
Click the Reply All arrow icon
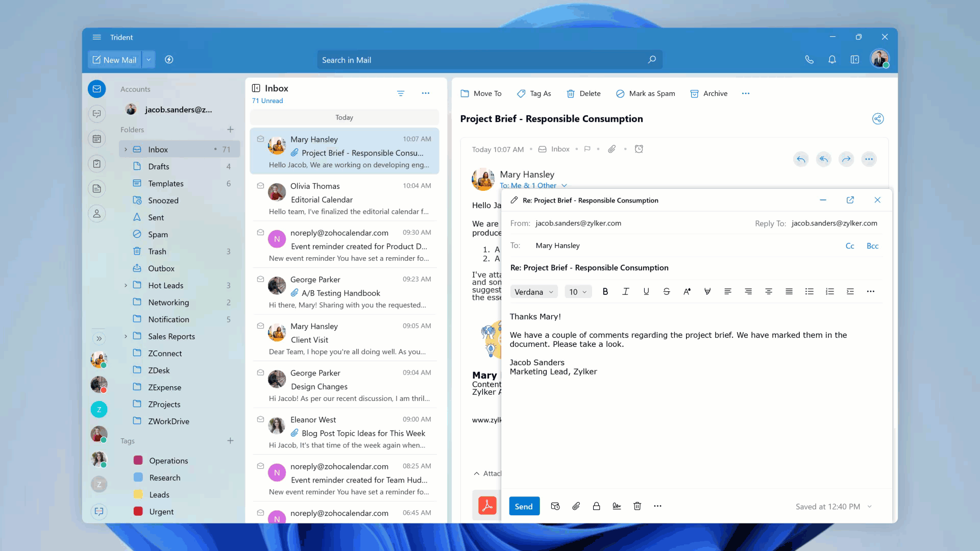coord(823,159)
